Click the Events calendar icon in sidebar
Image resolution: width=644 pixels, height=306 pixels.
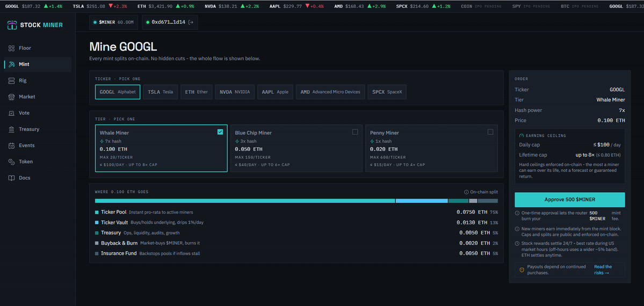11,145
